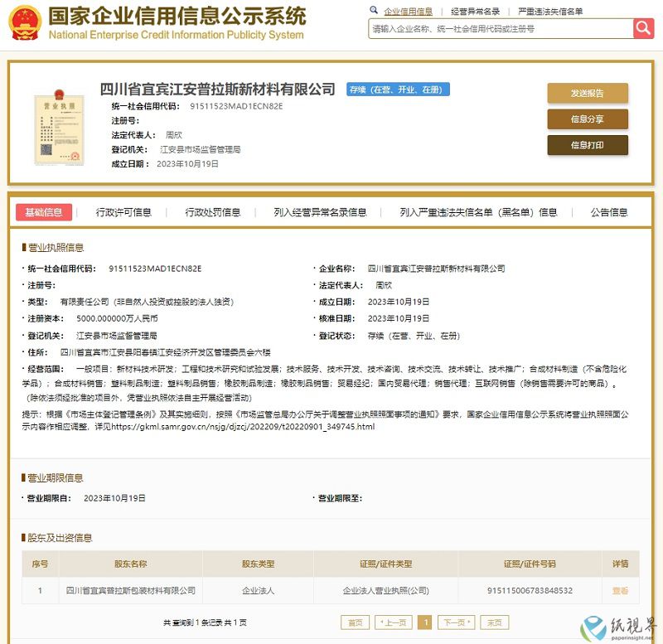Click the 证照/证件号码 column header

[x=530, y=564]
